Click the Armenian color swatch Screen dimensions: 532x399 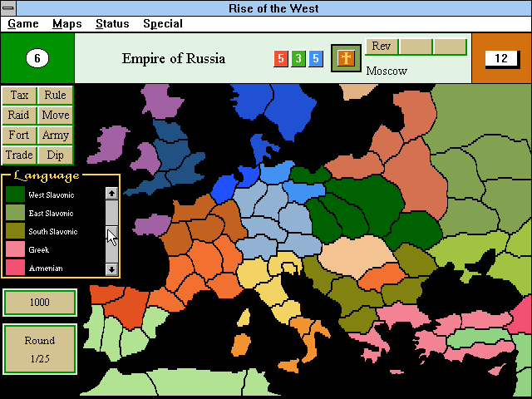pos(15,268)
